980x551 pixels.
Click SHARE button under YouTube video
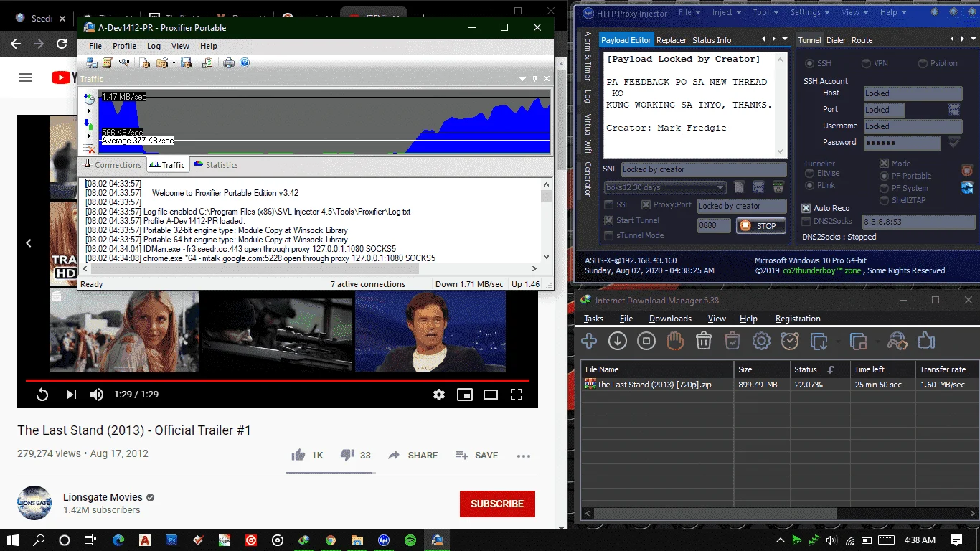click(413, 455)
